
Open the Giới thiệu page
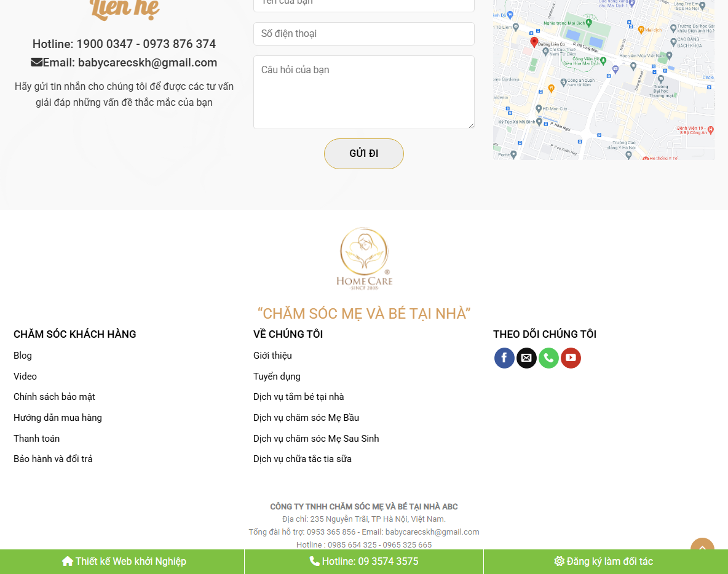[x=272, y=356]
